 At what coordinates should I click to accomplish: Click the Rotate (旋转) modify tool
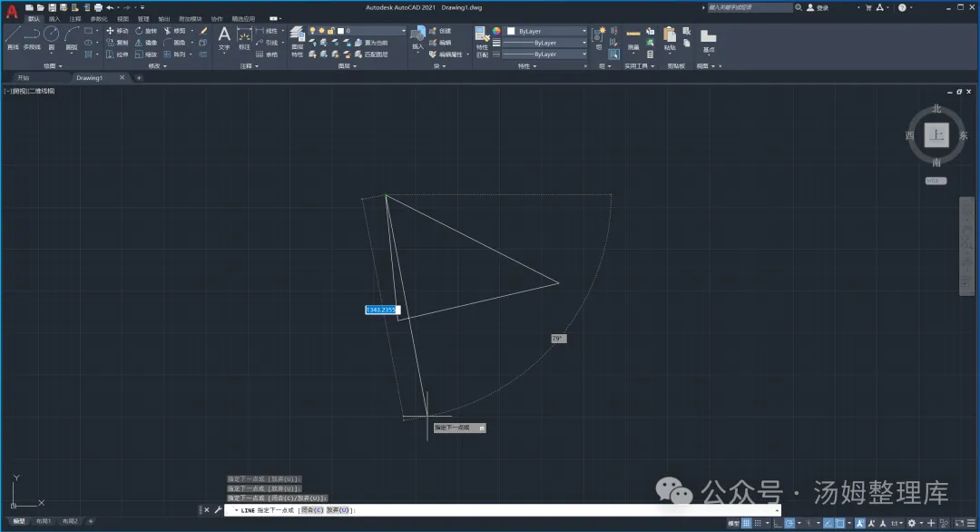tap(145, 31)
